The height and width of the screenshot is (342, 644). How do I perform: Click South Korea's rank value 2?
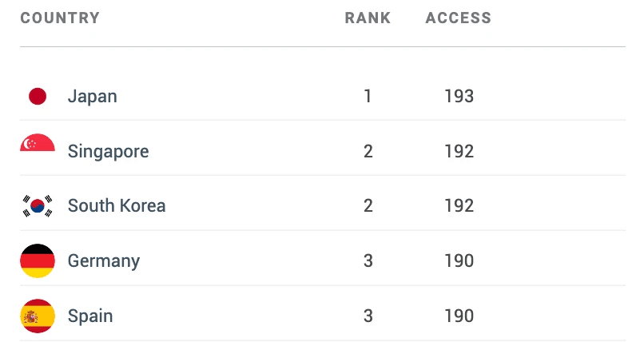[x=368, y=206]
